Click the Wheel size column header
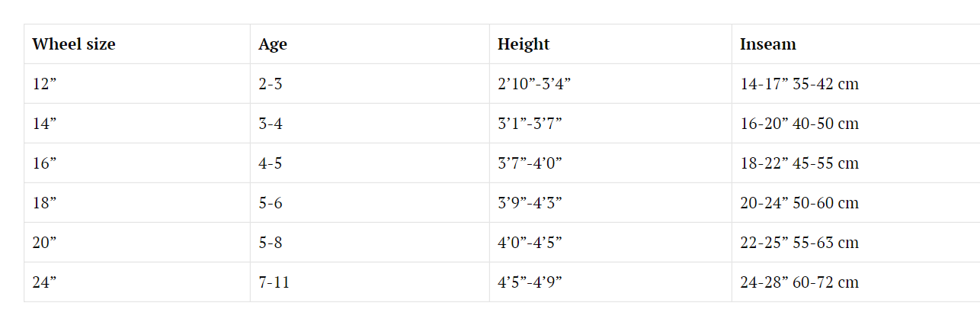This screenshot has width=980, height=319. 137,44
